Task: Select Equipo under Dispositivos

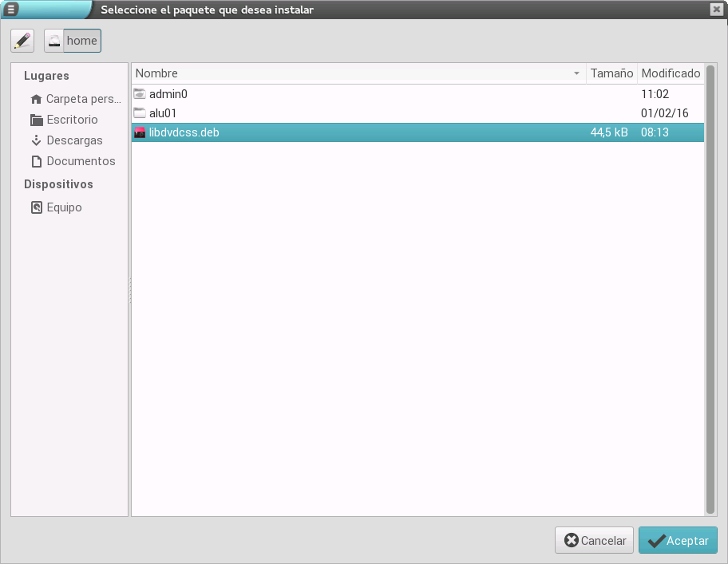Action: coord(64,207)
